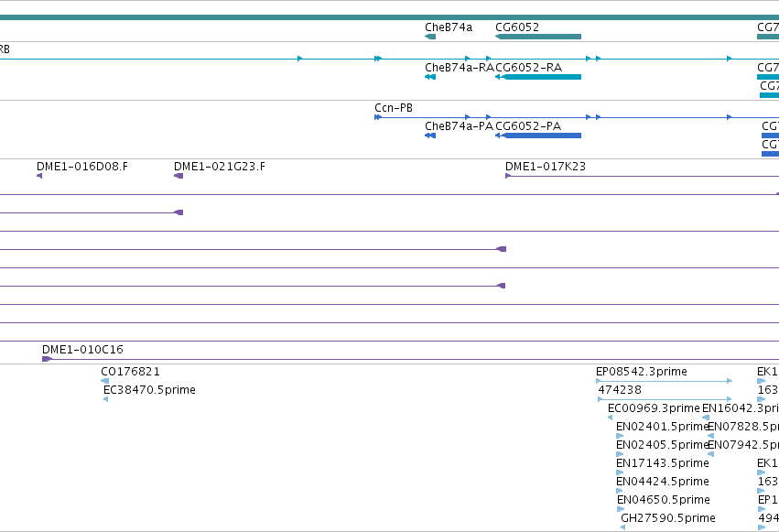The width and height of the screenshot is (779, 532).
Task: Select the CheB74a-PA protein glyph
Action: click(430, 136)
